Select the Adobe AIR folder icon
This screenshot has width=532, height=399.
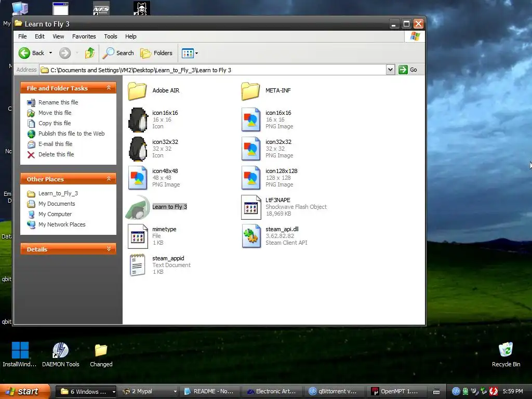point(137,91)
